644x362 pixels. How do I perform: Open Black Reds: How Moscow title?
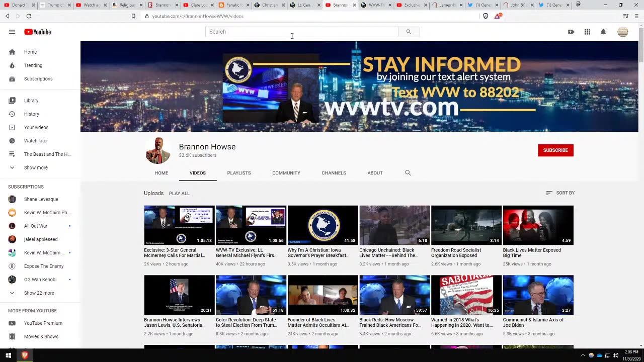click(x=390, y=322)
